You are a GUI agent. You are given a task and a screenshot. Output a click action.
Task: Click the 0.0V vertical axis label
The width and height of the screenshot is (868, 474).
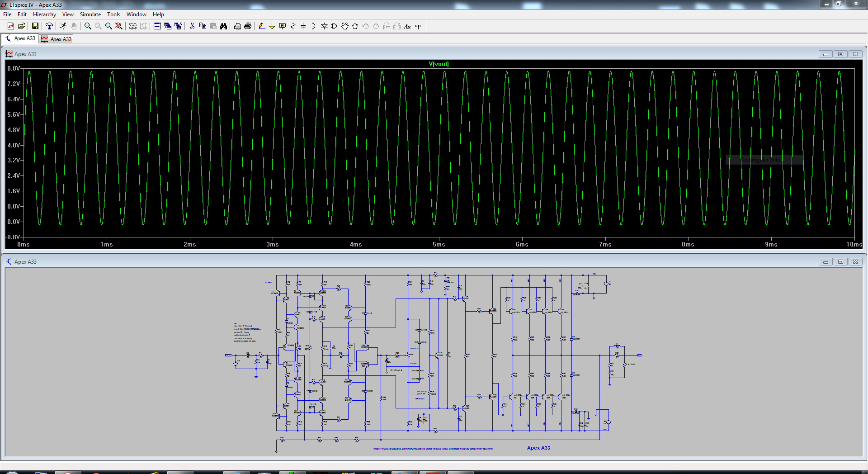[x=14, y=222]
